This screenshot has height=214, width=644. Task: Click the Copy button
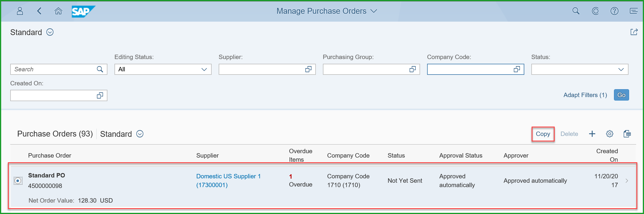coord(543,134)
